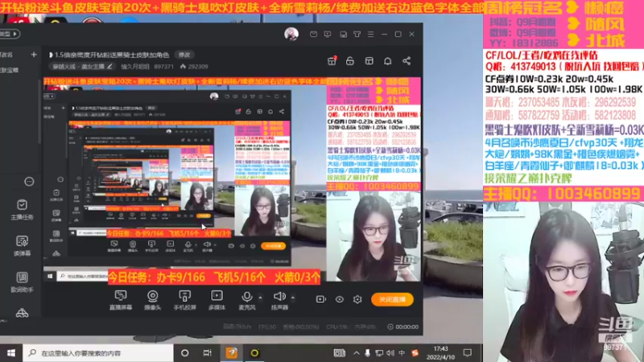Click the circular more icon in sidebar

[29, 182]
